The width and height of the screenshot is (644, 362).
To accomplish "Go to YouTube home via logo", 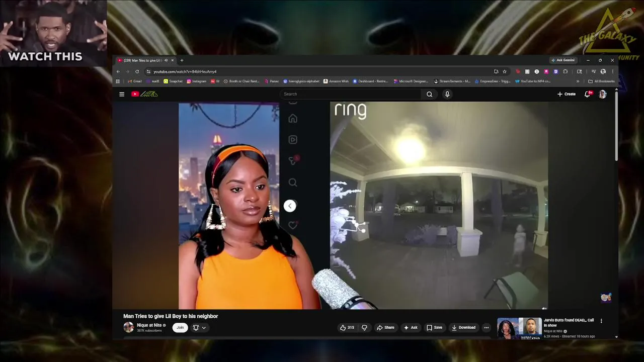I will (145, 94).
